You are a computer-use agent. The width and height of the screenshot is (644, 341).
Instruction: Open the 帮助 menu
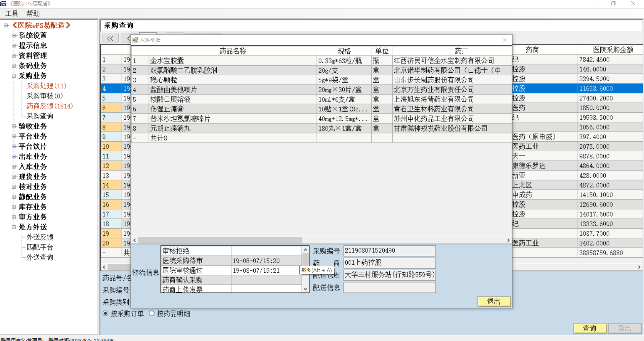[33, 13]
